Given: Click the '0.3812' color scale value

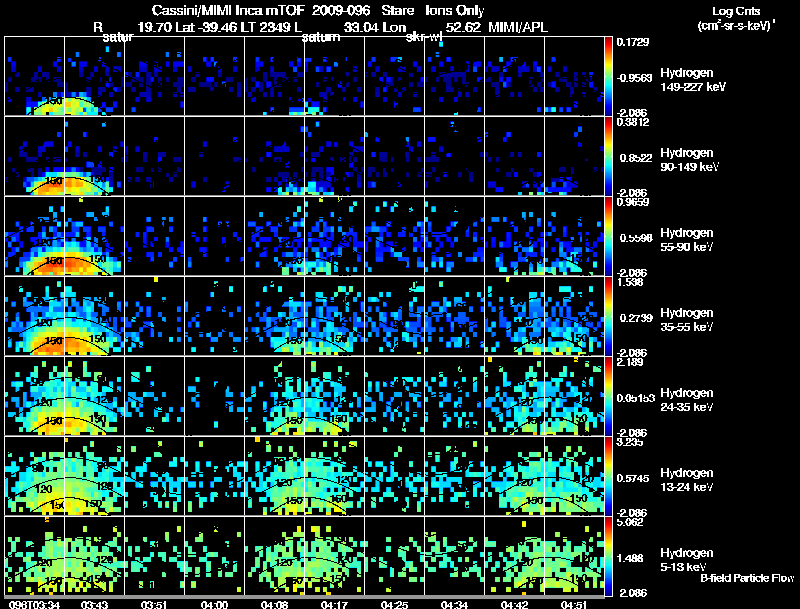Looking at the screenshot, I should point(633,122).
